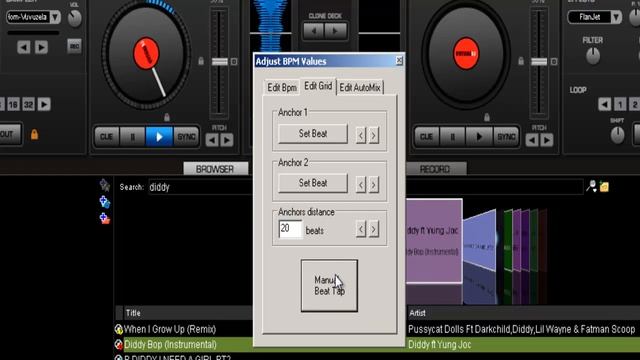Move Anchor 1 backward
This screenshot has width=640, height=360.
tap(361, 135)
